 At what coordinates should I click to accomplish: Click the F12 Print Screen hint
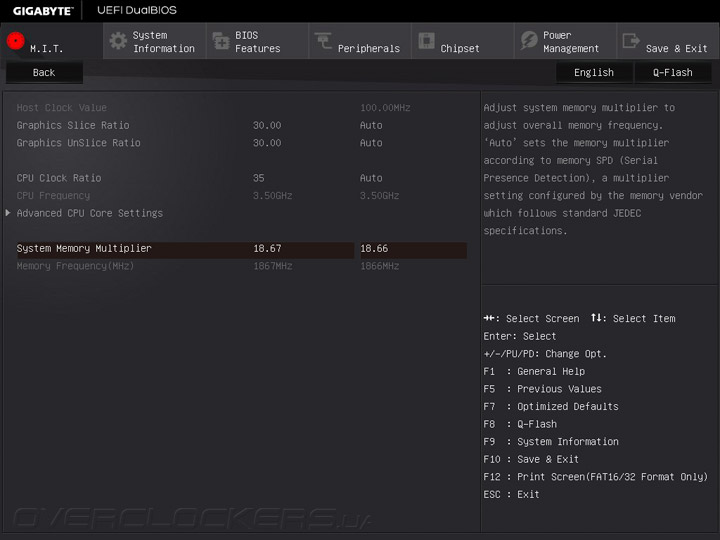[596, 477]
